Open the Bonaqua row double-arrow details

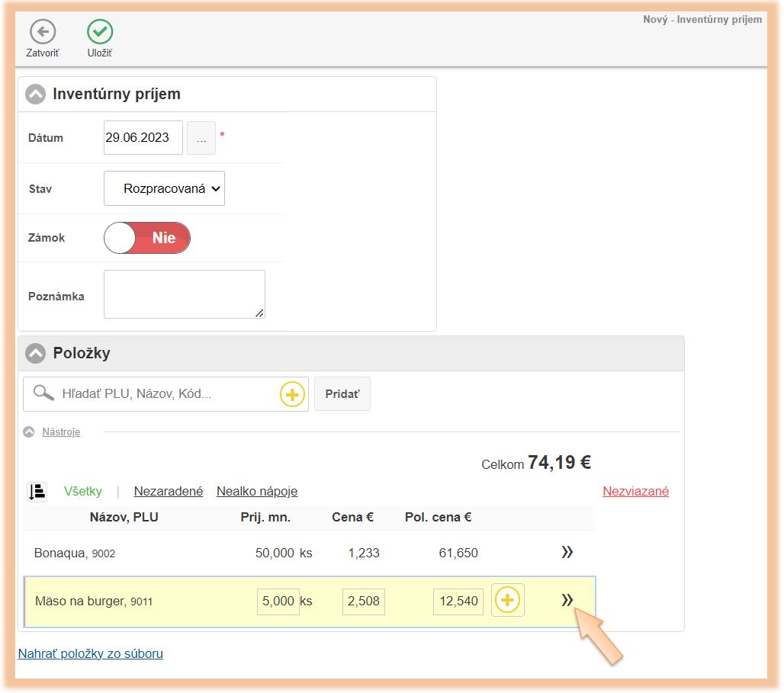[x=567, y=553]
